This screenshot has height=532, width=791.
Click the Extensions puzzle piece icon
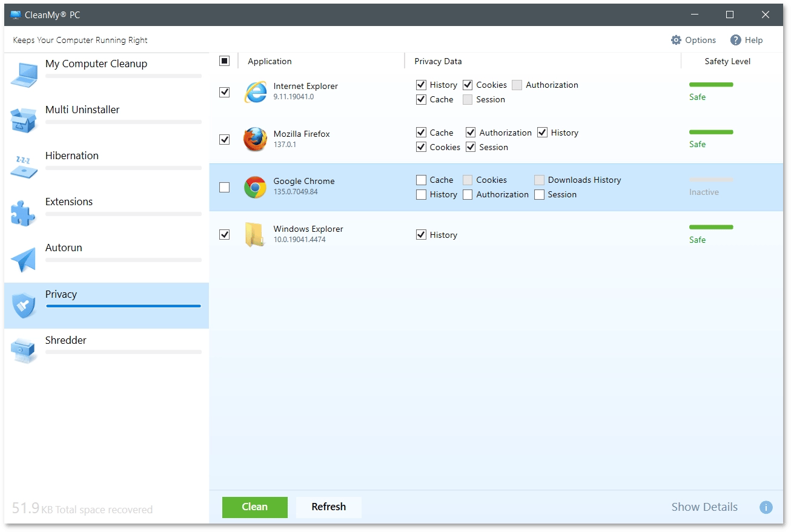[24, 212]
